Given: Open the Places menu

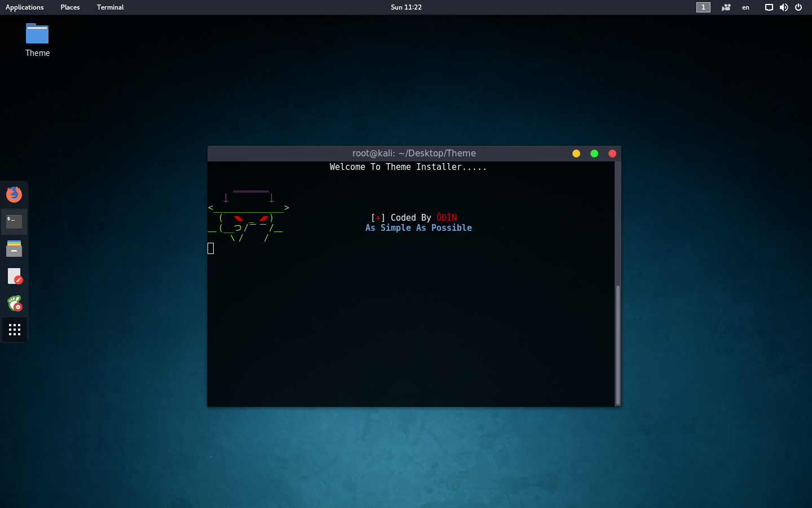Looking at the screenshot, I should [x=70, y=7].
